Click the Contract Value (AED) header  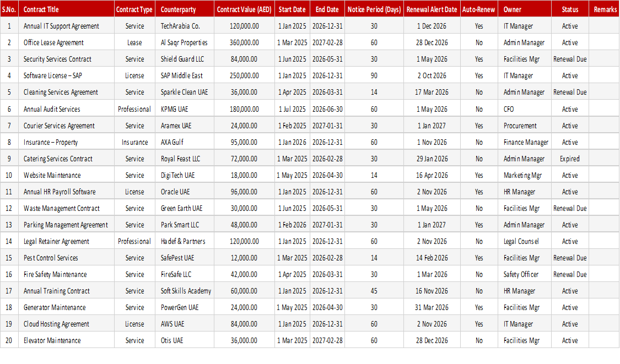click(x=244, y=9)
